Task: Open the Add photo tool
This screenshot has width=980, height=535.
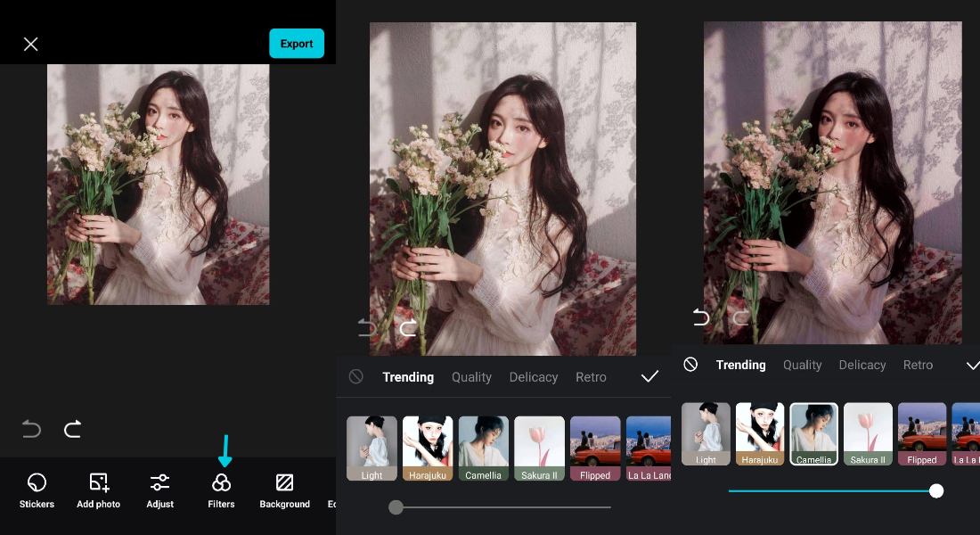Action: (x=98, y=490)
